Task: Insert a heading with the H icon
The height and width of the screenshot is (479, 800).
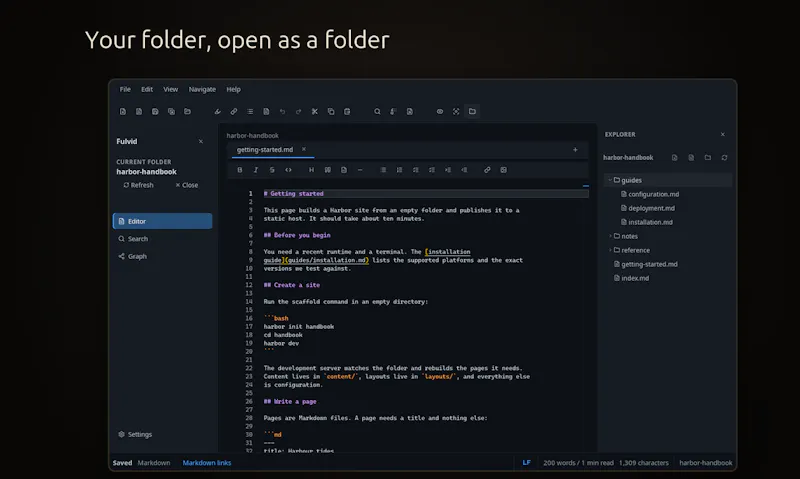Action: pos(311,170)
